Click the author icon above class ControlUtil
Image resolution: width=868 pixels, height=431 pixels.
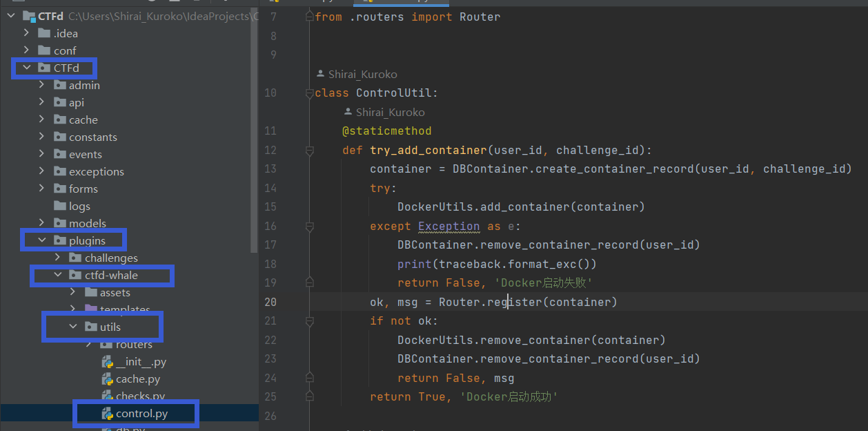(320, 74)
